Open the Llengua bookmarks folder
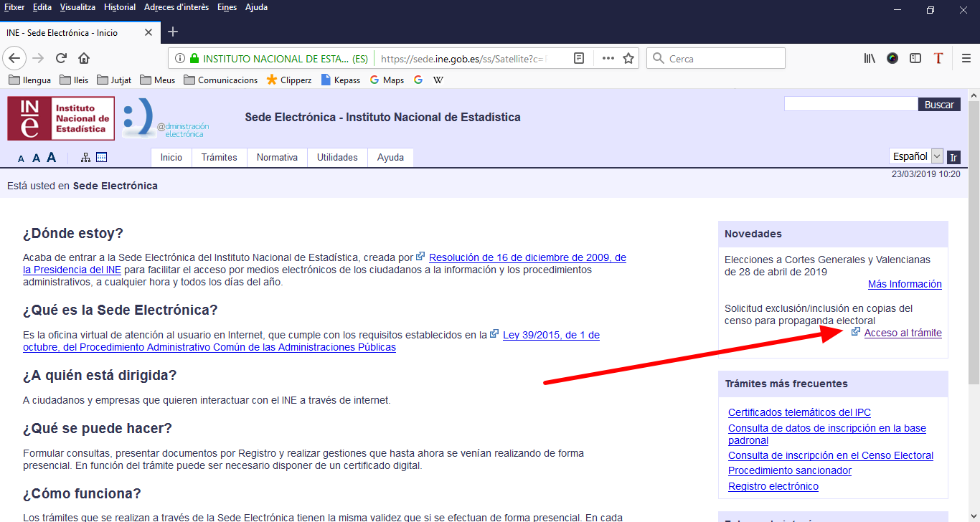 click(30, 80)
